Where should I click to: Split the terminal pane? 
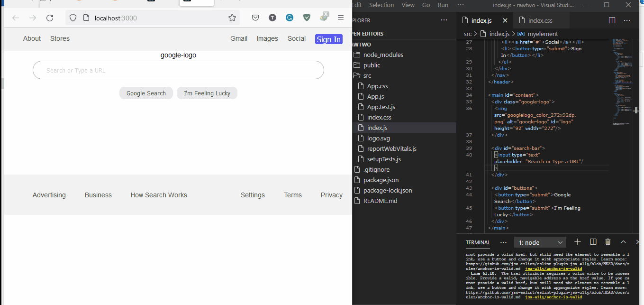[593, 242]
